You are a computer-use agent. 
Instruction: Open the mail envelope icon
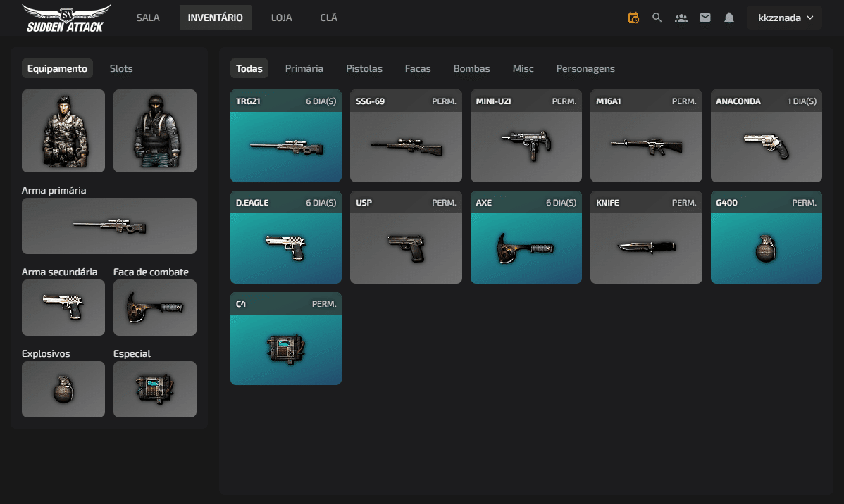tap(705, 18)
